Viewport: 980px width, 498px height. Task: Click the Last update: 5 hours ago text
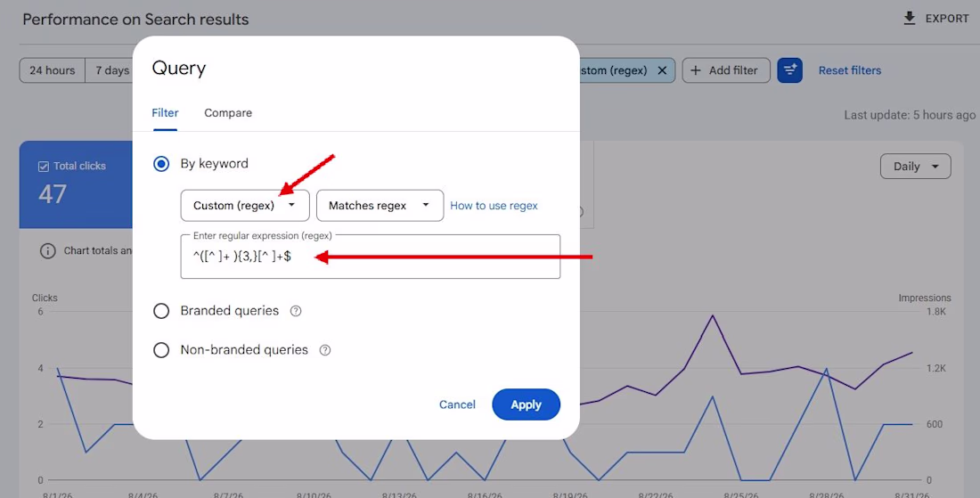click(910, 115)
